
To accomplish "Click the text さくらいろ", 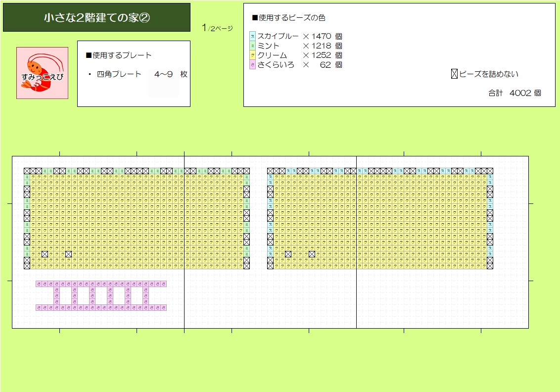I will 276,65.
